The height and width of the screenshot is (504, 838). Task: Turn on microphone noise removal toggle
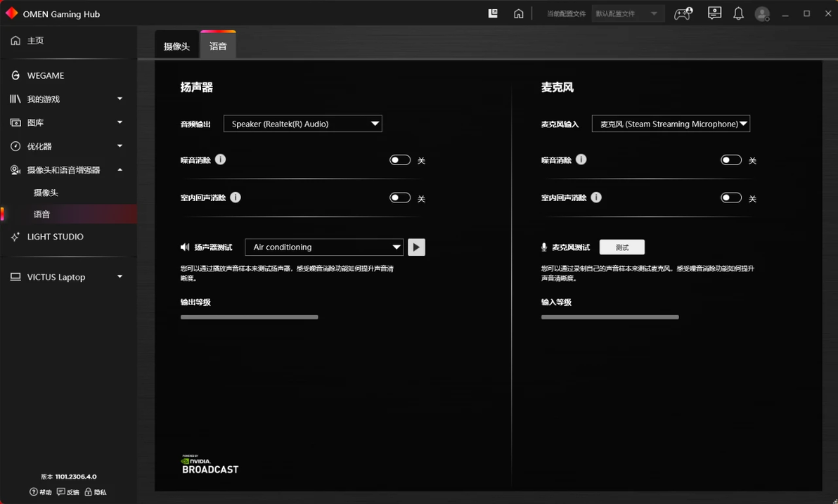731,160
